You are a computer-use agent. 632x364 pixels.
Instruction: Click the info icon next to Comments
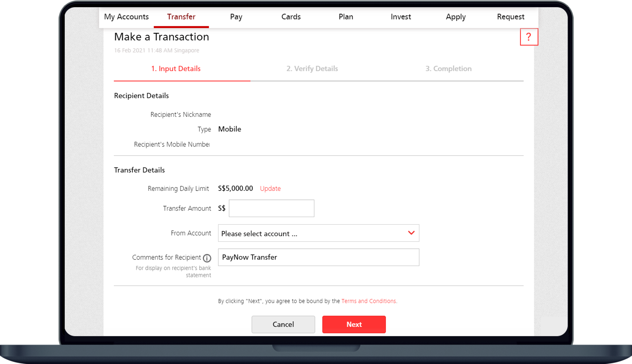pos(207,258)
